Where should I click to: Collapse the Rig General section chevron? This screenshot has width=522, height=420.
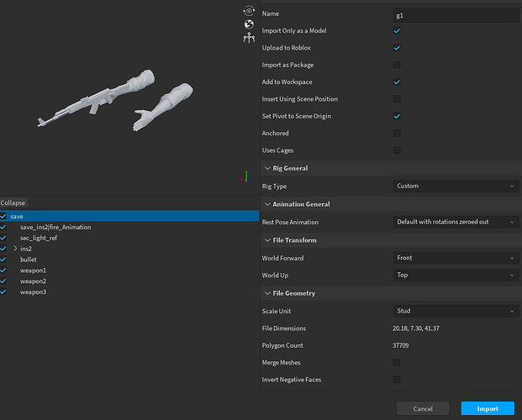266,168
